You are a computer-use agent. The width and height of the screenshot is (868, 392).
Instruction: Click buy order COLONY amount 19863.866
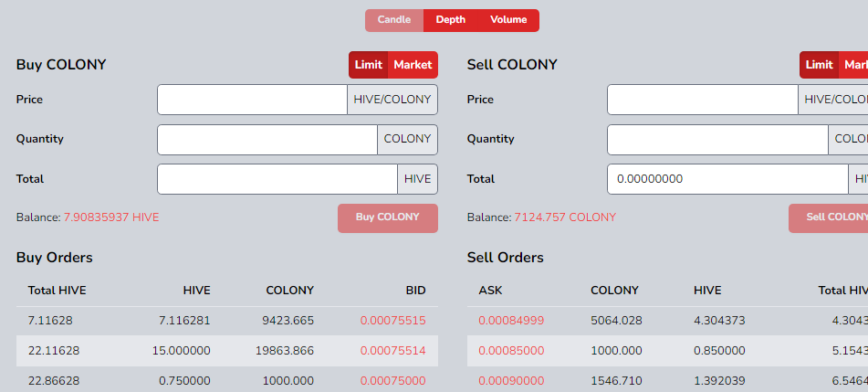pyautogui.click(x=285, y=351)
